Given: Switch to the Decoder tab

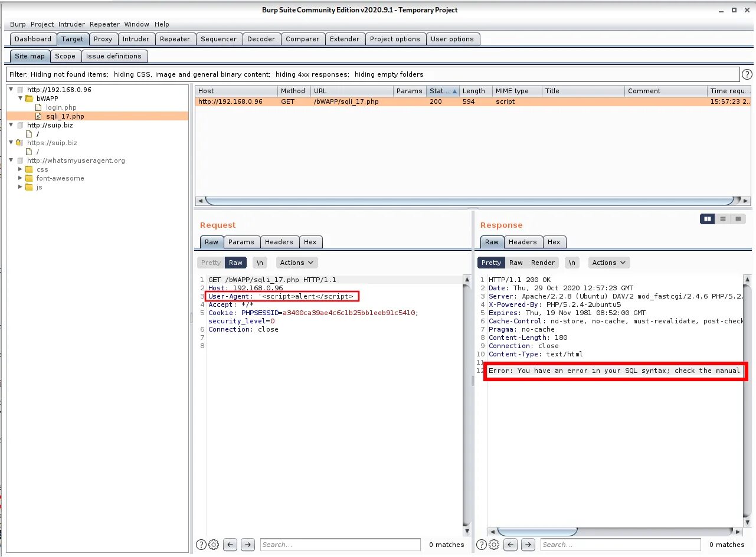Looking at the screenshot, I should [261, 39].
